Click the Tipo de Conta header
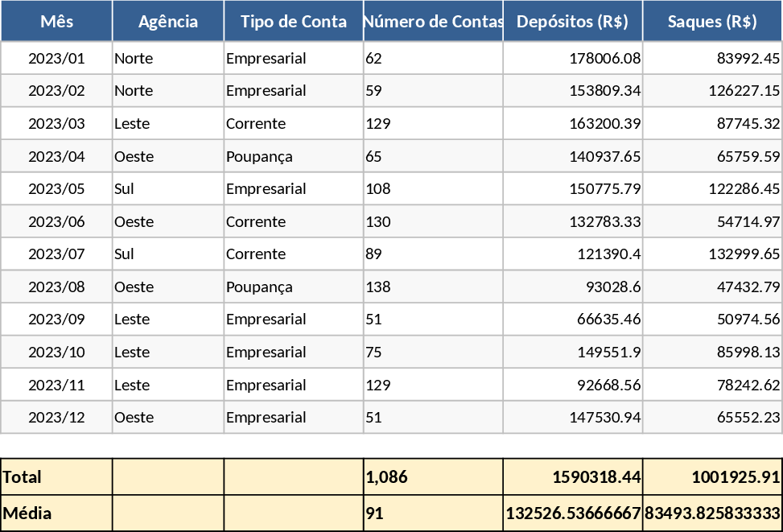This screenshot has height=532, width=783. (x=294, y=22)
